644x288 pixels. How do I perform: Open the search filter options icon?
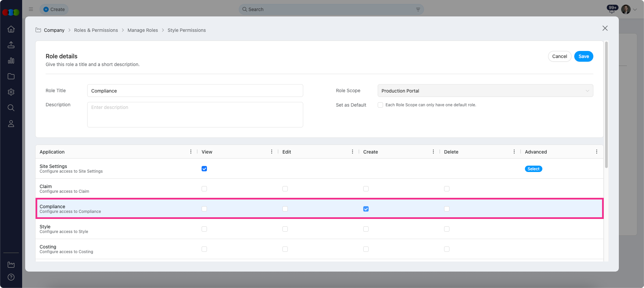point(418,9)
